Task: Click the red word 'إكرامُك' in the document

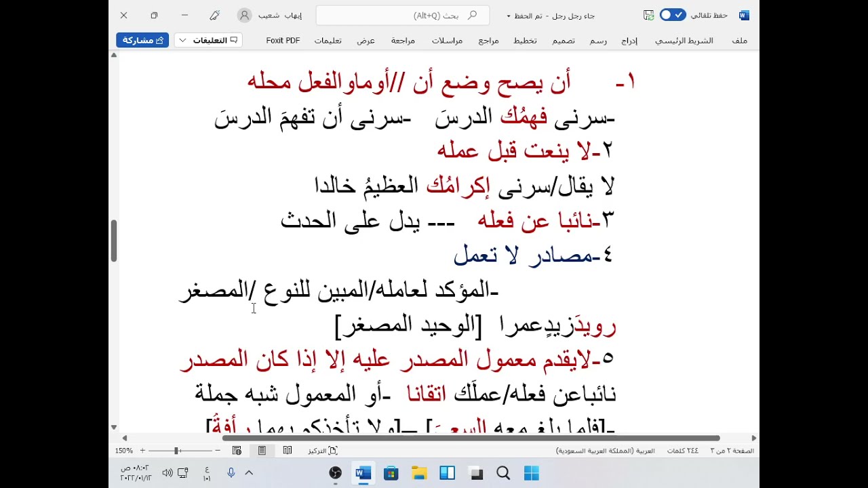Action: tap(457, 186)
